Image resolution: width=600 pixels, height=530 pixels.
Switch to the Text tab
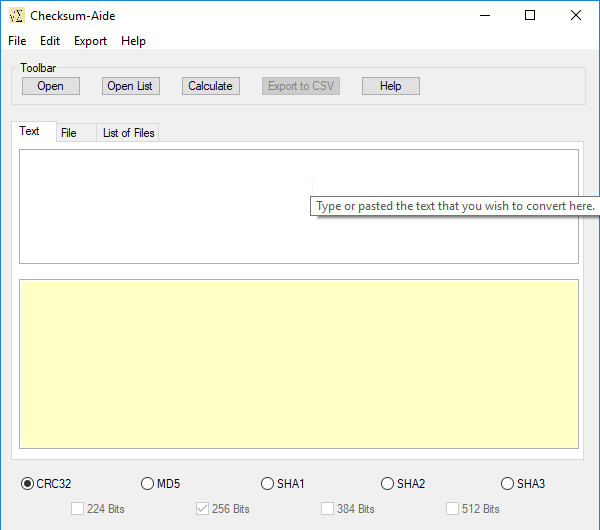click(x=34, y=131)
